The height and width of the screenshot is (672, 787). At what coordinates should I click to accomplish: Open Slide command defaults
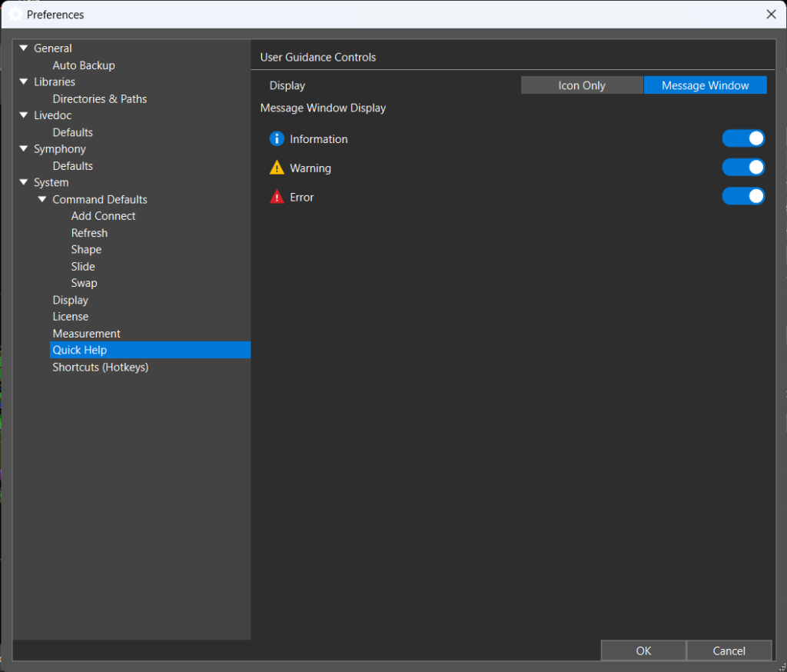click(x=83, y=267)
